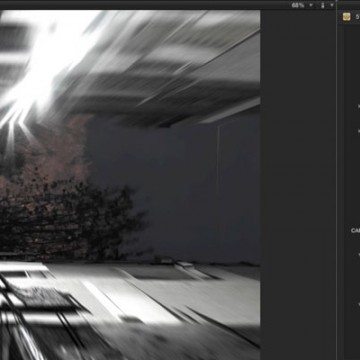This screenshot has width=360, height=360.
Task: Click the divider between viewer and inspector
Action: (337, 180)
